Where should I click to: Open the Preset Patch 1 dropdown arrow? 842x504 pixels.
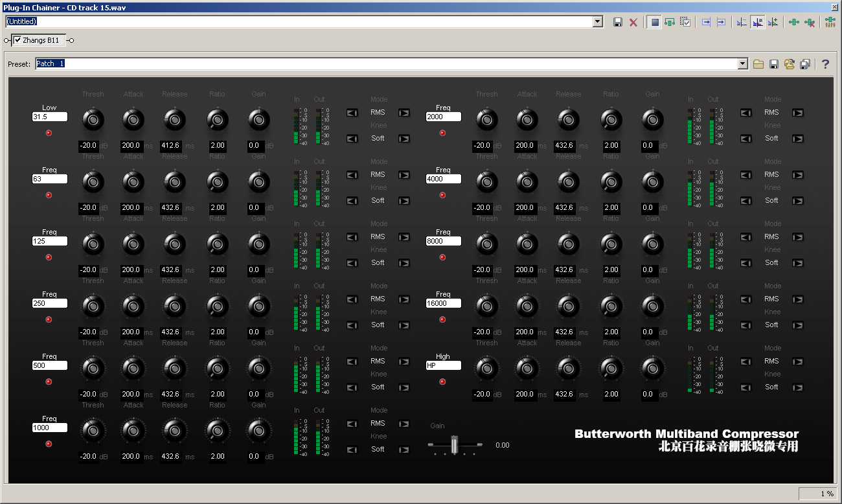click(x=743, y=63)
